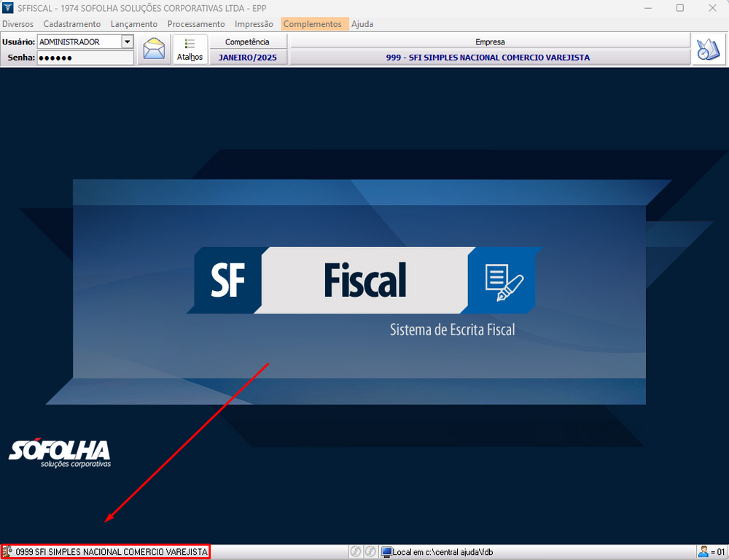Screen dimensions: 729x560
Task: Click the Usuário ADMINISTRADOR text field
Action: point(79,42)
